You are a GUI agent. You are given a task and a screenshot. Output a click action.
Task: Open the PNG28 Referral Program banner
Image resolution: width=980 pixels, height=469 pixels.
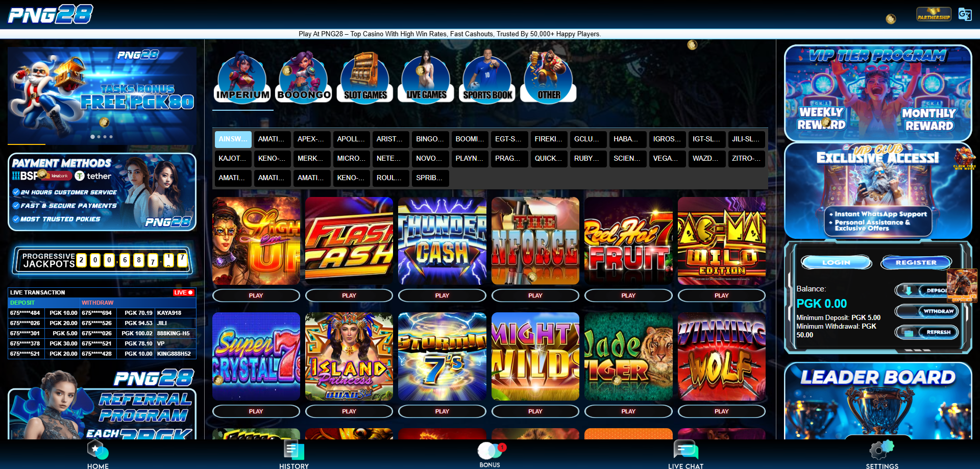102,404
